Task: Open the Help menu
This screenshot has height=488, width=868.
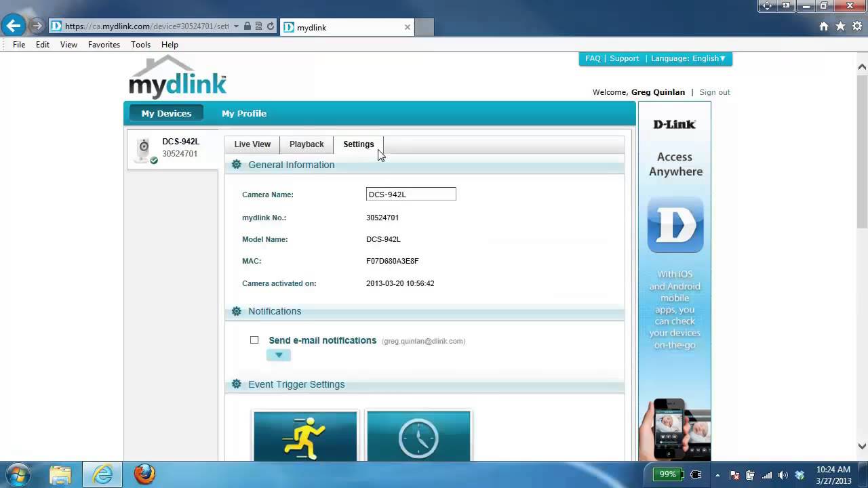Action: (x=170, y=45)
